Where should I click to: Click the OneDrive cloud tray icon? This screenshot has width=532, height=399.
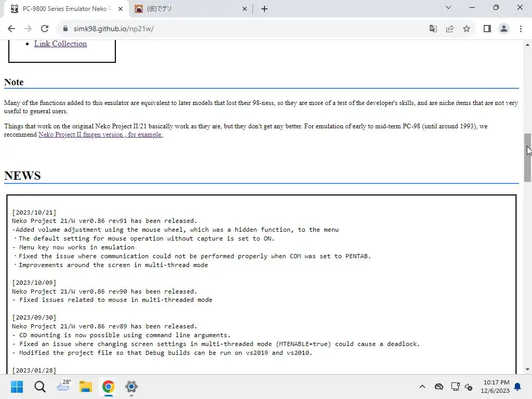pyautogui.click(x=438, y=387)
